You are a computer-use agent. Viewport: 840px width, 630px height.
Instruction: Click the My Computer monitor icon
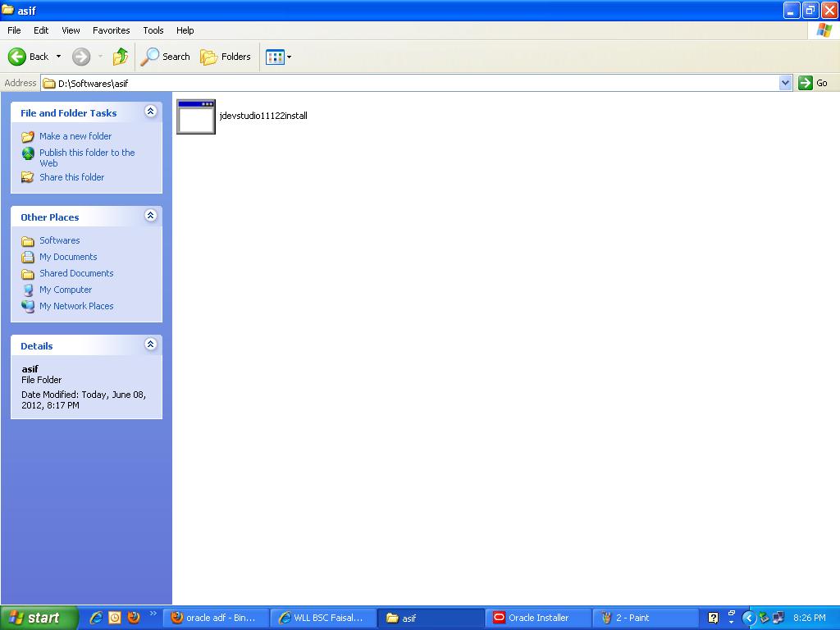click(28, 290)
